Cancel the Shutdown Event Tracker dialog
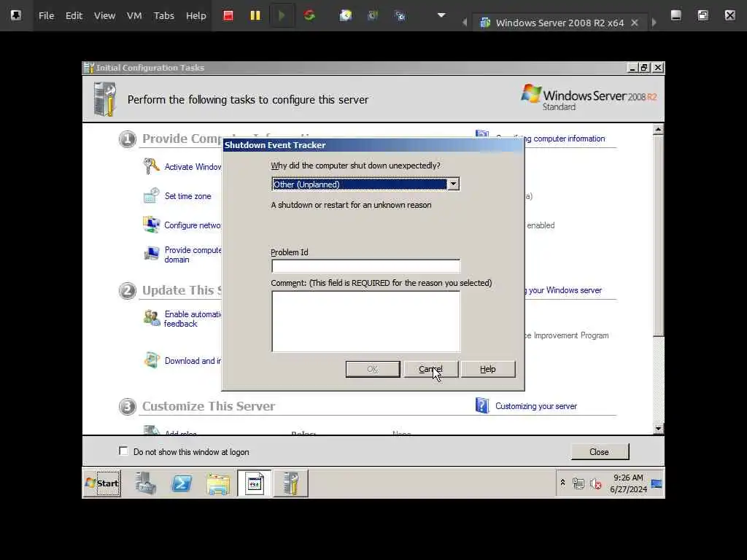Image resolution: width=747 pixels, height=560 pixels. coord(430,369)
